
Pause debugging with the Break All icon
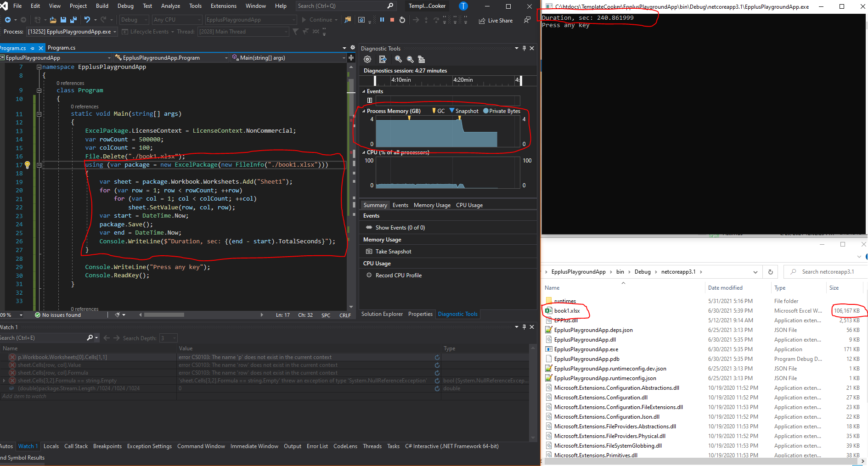(x=383, y=20)
